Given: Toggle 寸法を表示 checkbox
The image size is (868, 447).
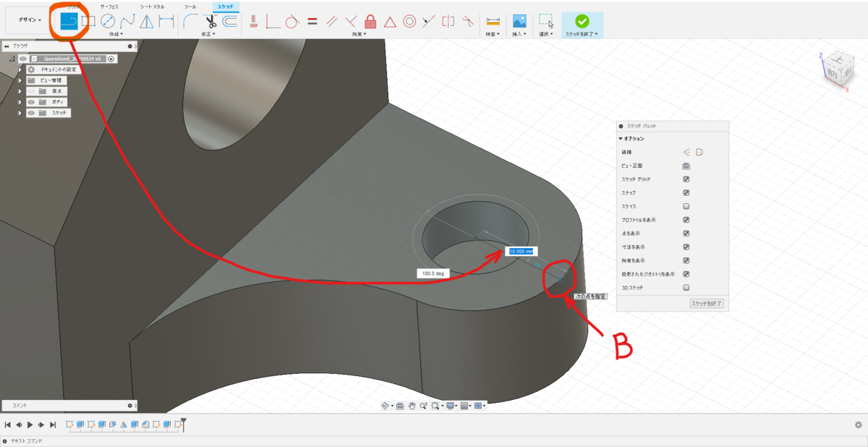Looking at the screenshot, I should point(686,247).
